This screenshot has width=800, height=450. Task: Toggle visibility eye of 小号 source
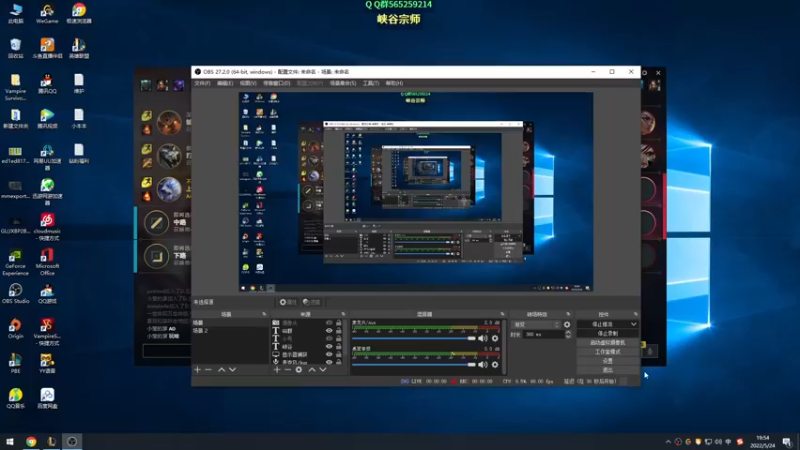click(x=329, y=338)
